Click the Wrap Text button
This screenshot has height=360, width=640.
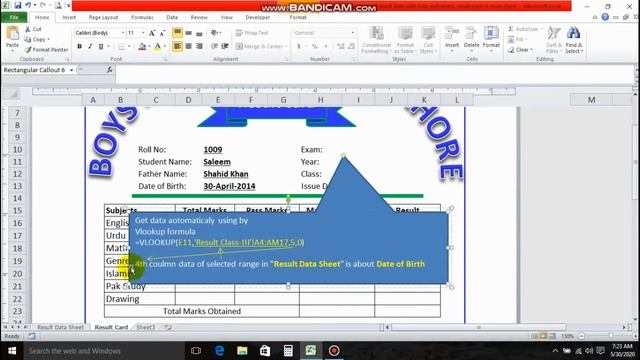coord(252,33)
